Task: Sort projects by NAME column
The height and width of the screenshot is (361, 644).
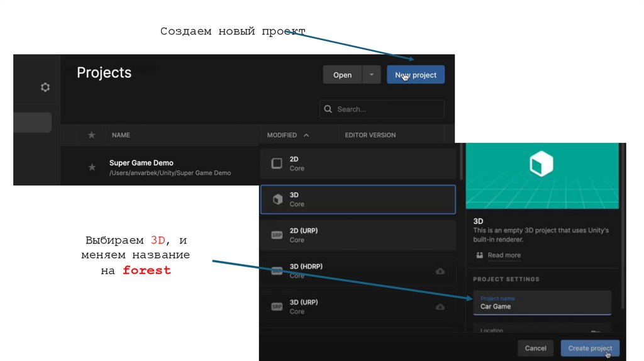Action: click(x=121, y=135)
